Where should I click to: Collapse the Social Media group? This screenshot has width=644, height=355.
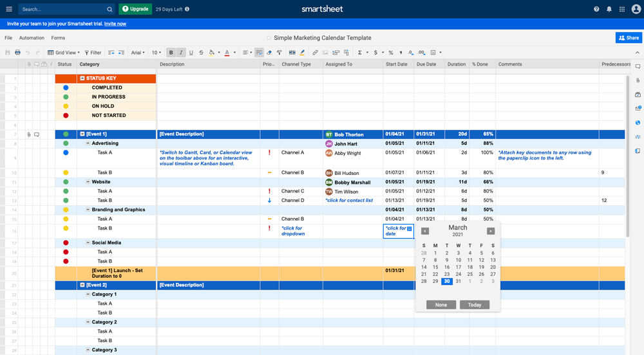88,242
